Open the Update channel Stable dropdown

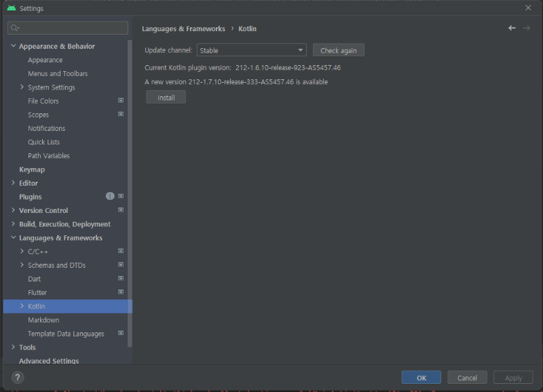point(251,50)
